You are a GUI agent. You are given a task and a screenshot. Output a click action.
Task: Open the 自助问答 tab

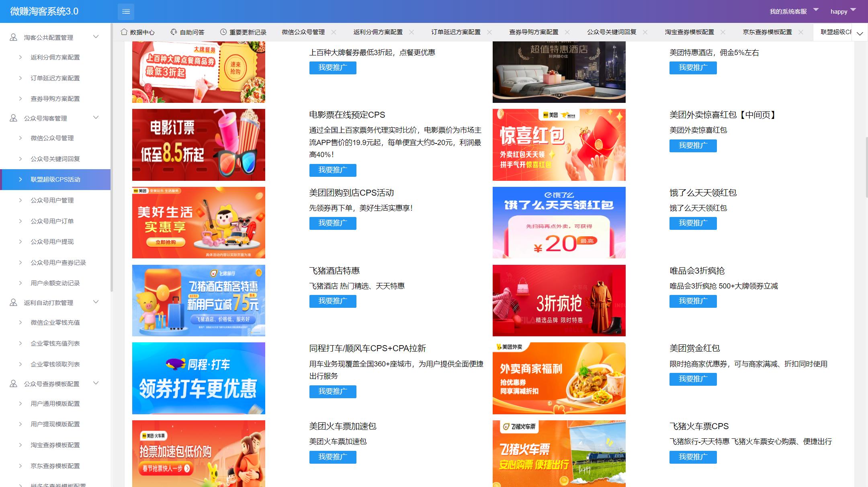click(187, 32)
